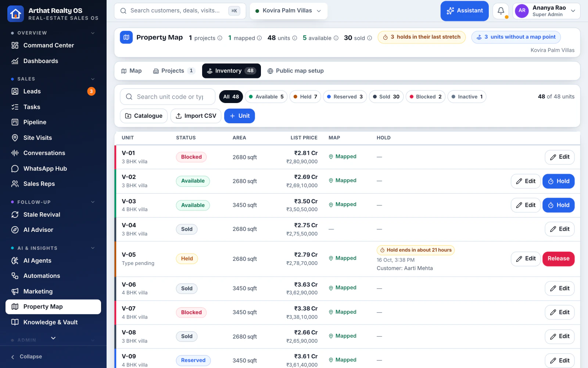Viewport: 588px width, 368px height.
Task: Open the Tasks checklist item
Action: pyautogui.click(x=53, y=107)
